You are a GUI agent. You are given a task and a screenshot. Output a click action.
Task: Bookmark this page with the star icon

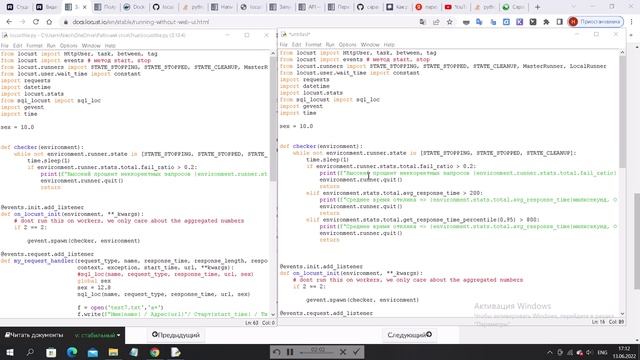449,22
